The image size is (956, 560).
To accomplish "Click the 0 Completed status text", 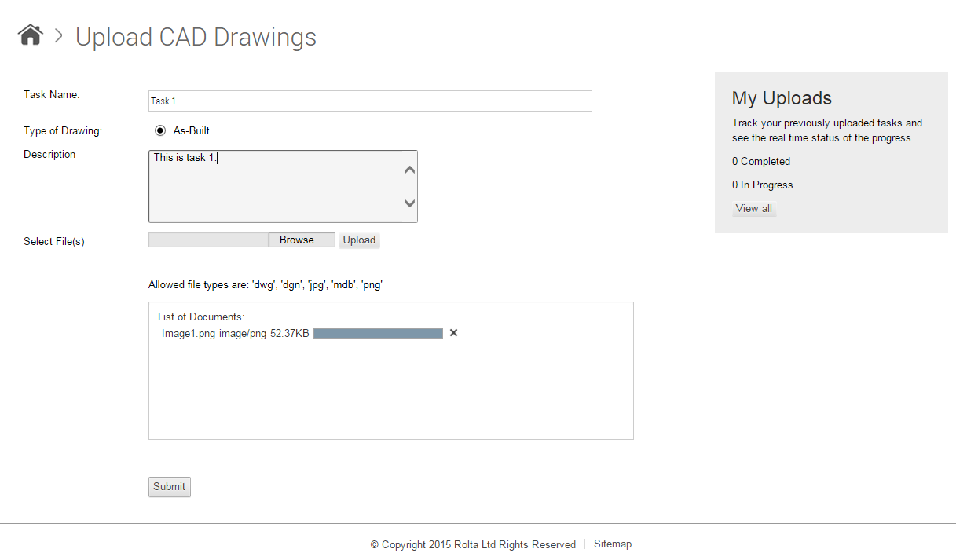I will (760, 162).
